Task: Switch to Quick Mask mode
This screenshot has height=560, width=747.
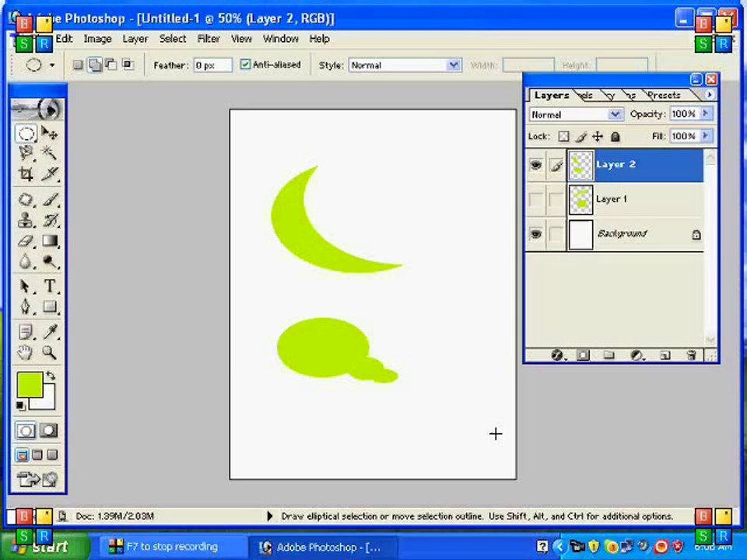Action: click(x=48, y=431)
